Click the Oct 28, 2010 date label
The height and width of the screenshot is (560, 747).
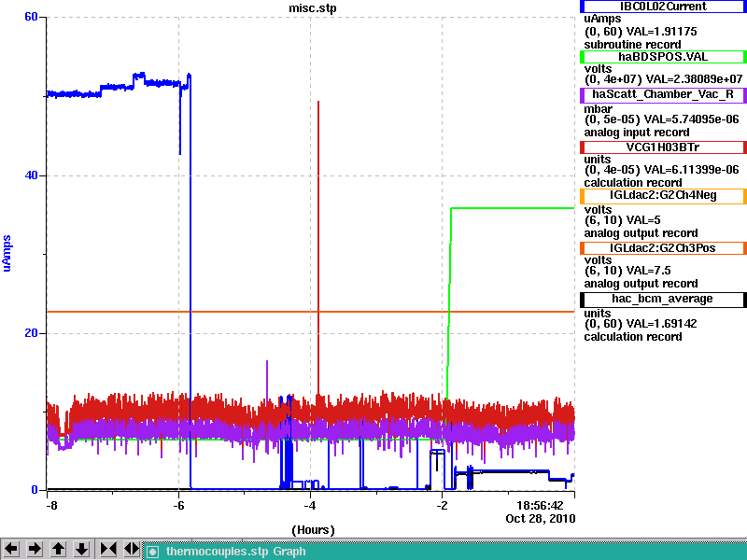click(x=541, y=519)
